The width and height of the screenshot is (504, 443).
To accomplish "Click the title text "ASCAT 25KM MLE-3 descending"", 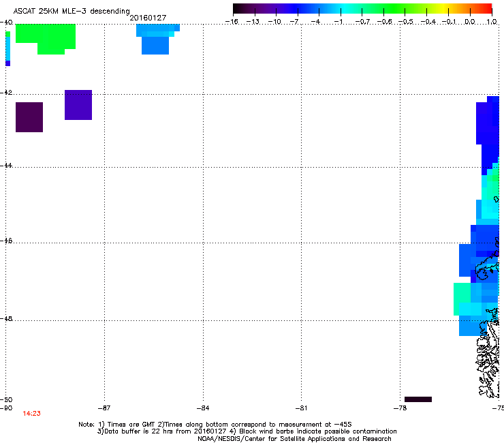I will [x=72, y=11].
